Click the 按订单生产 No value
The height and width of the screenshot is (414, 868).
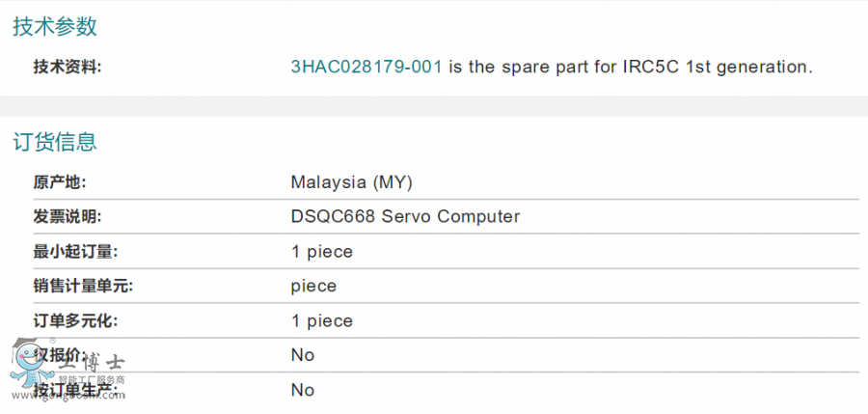click(x=302, y=390)
